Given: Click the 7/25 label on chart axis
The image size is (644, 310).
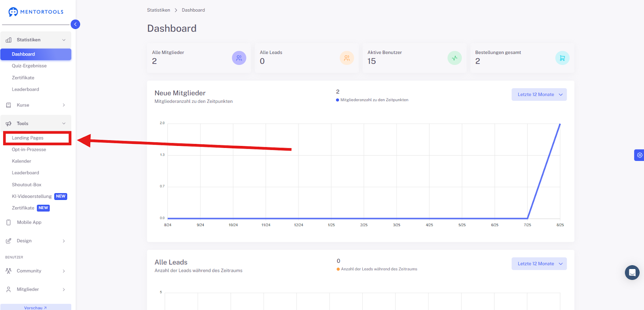Looking at the screenshot, I should coord(527,225).
